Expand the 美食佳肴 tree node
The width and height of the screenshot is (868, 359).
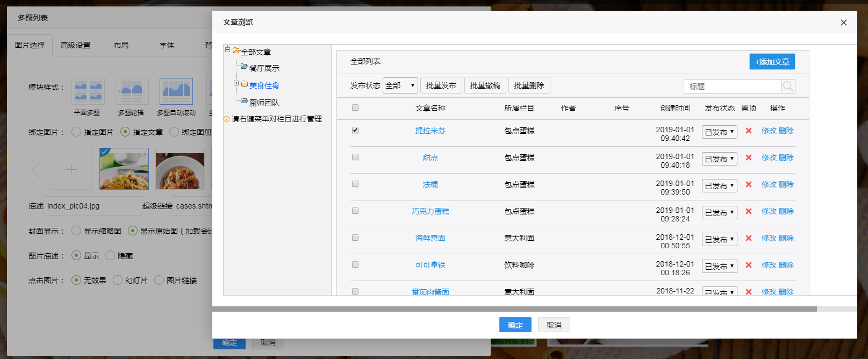coord(236,83)
